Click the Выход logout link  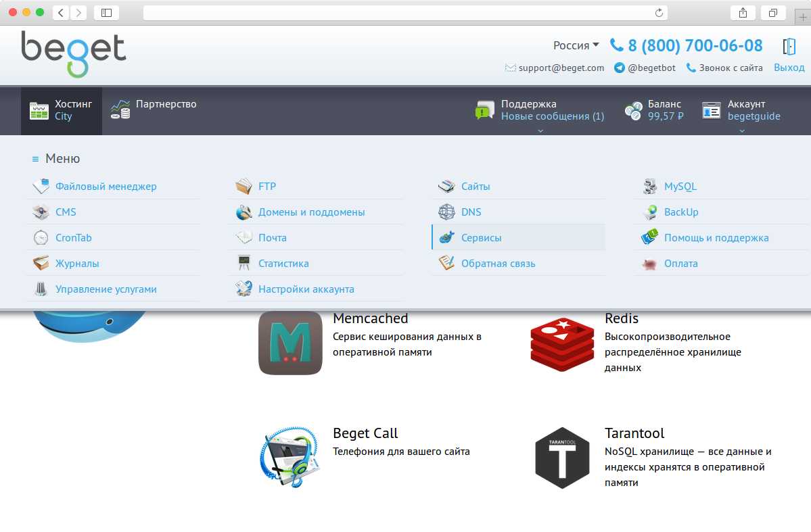point(789,68)
